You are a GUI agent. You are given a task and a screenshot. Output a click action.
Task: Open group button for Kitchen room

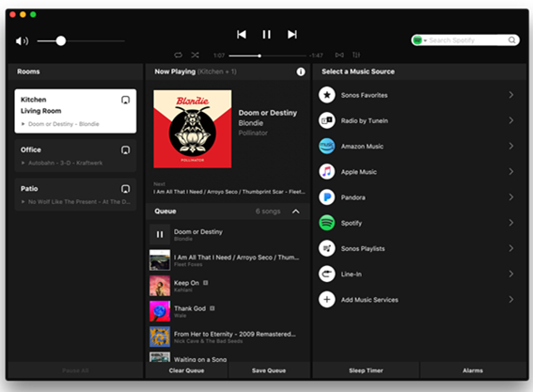click(125, 100)
